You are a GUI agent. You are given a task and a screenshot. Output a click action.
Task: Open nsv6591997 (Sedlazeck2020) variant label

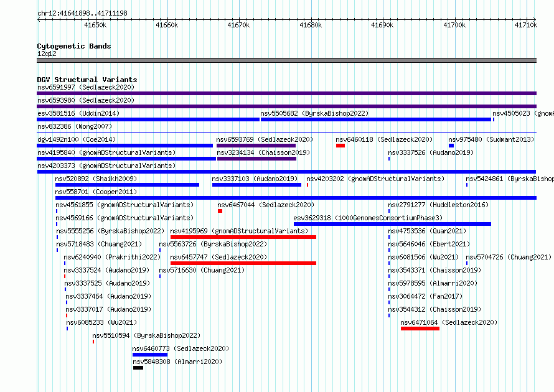[86, 87]
